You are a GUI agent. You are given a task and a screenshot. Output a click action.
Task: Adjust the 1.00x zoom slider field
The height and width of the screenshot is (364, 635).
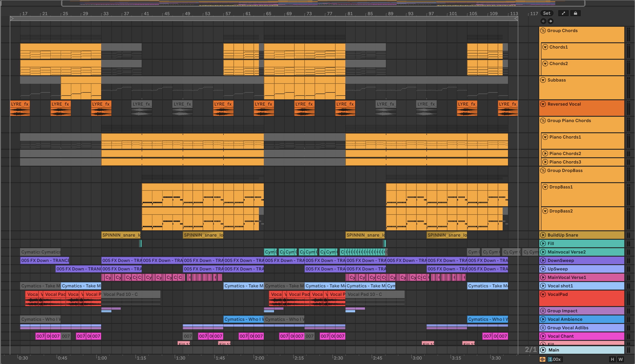[555, 359]
